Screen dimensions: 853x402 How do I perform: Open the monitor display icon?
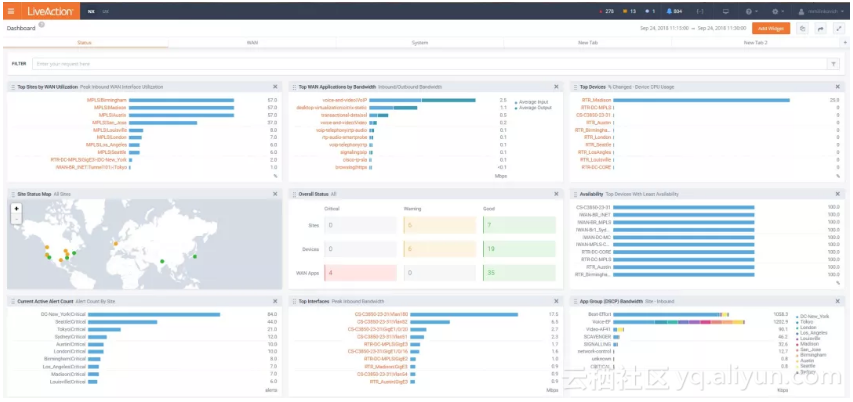coord(725,11)
